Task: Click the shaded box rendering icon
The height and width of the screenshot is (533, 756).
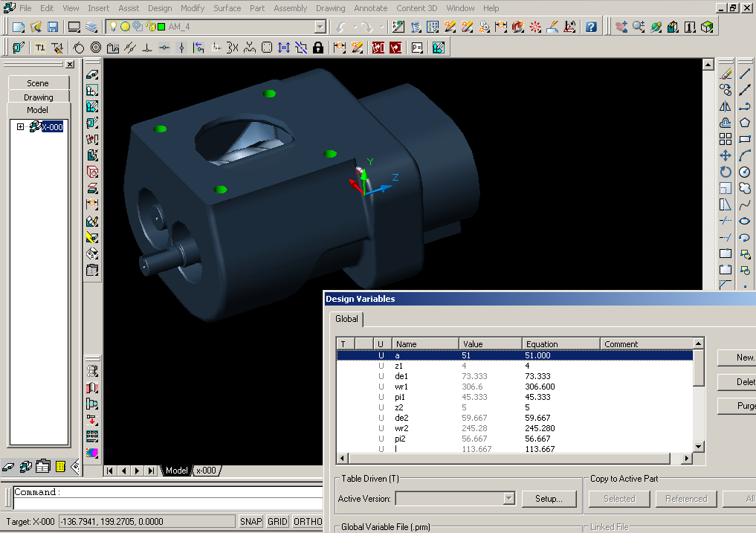Action: (x=707, y=27)
